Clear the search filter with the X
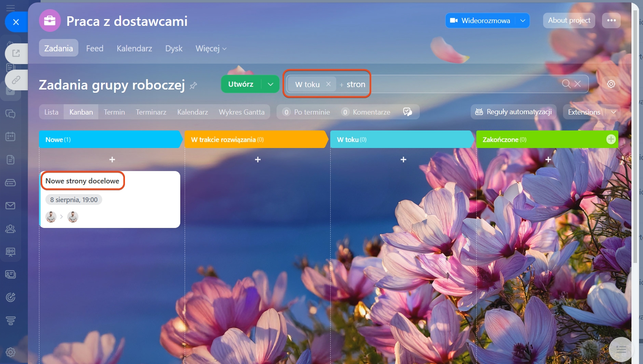This screenshot has width=643, height=364. click(x=578, y=84)
